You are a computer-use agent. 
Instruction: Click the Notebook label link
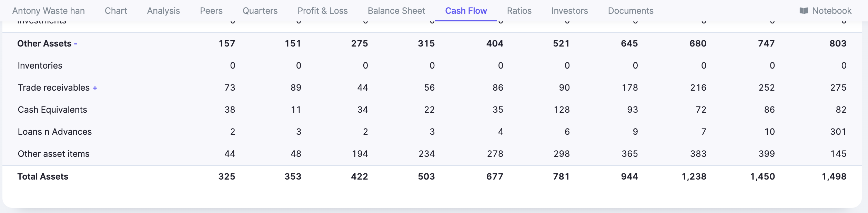pyautogui.click(x=831, y=11)
